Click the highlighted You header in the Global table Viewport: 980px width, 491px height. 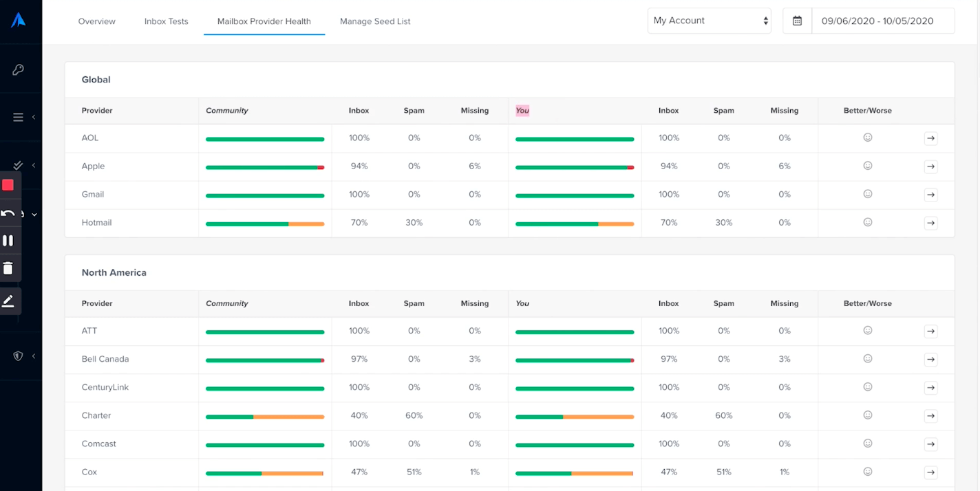[x=522, y=111]
